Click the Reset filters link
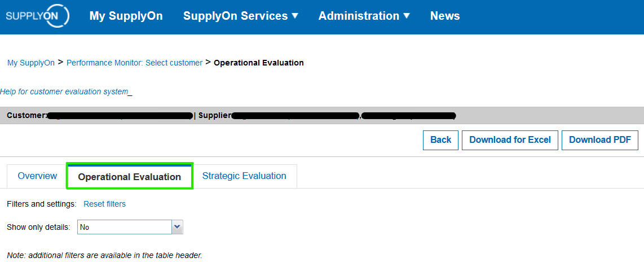Image resolution: width=644 pixels, height=262 pixels. pos(104,204)
